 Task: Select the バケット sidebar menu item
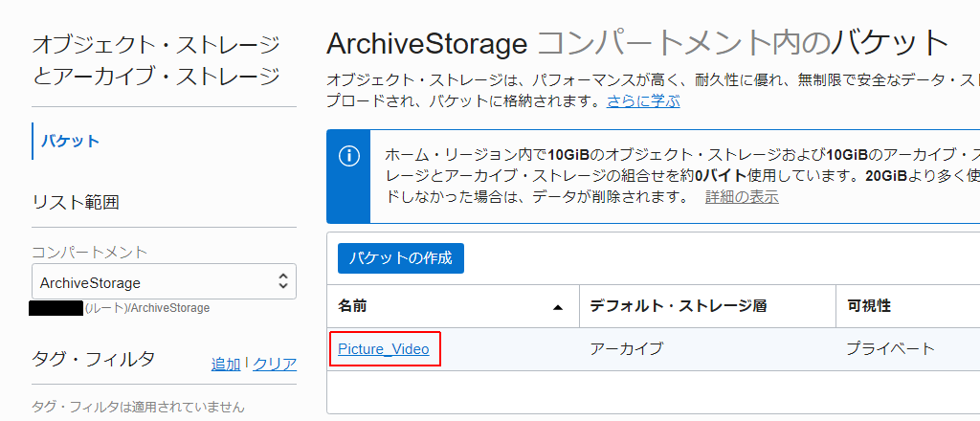point(71,141)
